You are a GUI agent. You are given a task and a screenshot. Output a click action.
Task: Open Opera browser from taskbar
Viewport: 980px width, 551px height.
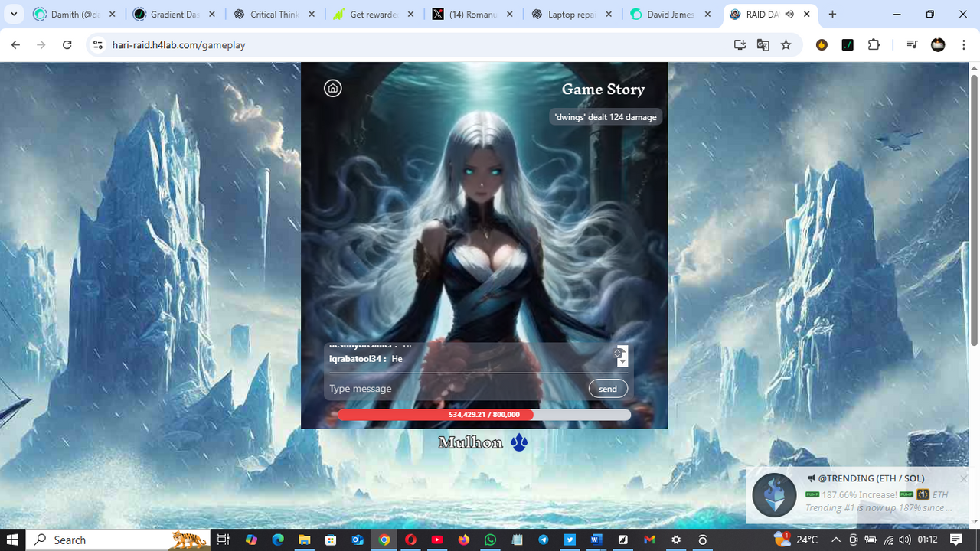[x=411, y=540]
